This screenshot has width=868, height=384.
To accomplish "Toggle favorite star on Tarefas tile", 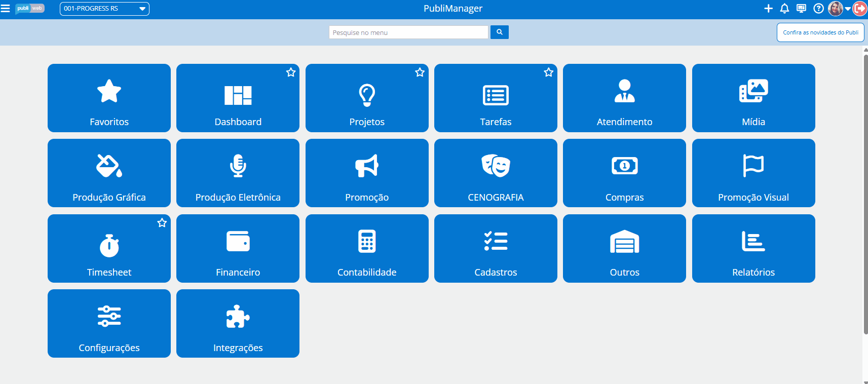I will coord(548,72).
